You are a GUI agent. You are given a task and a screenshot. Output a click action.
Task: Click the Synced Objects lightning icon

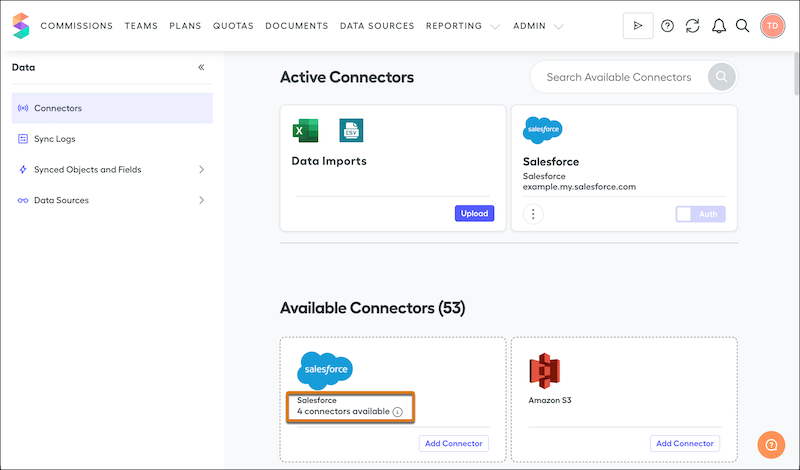tap(23, 169)
